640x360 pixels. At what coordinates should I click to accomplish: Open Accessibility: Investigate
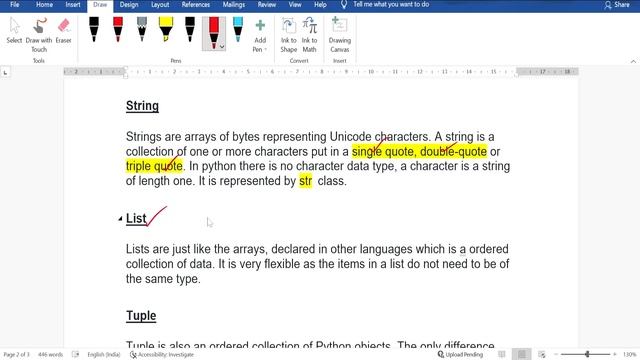click(162, 355)
